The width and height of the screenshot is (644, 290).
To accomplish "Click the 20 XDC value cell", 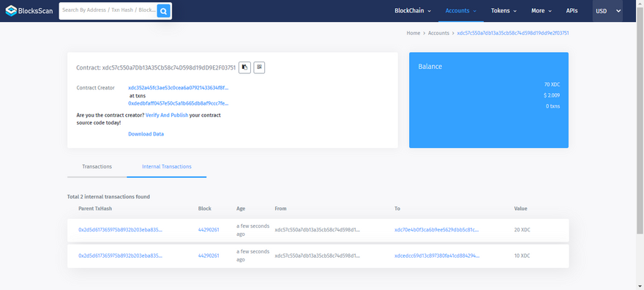I will [522, 230].
